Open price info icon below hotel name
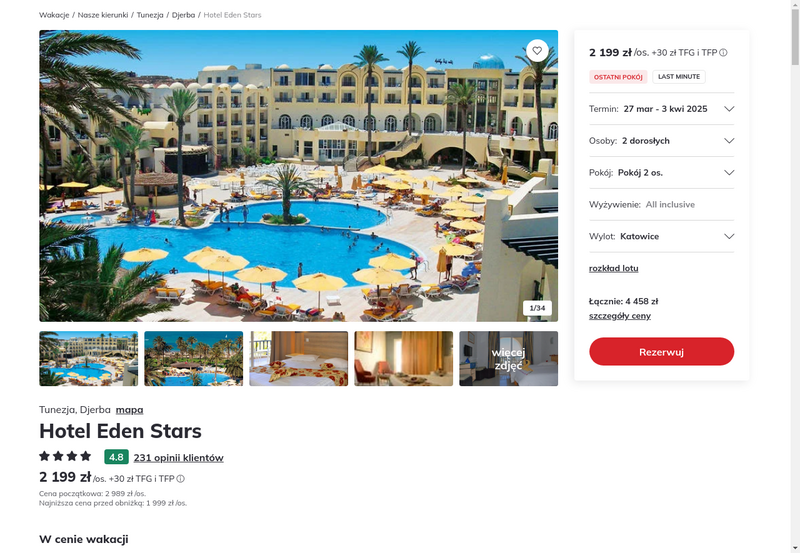The width and height of the screenshot is (800, 553). tap(181, 479)
